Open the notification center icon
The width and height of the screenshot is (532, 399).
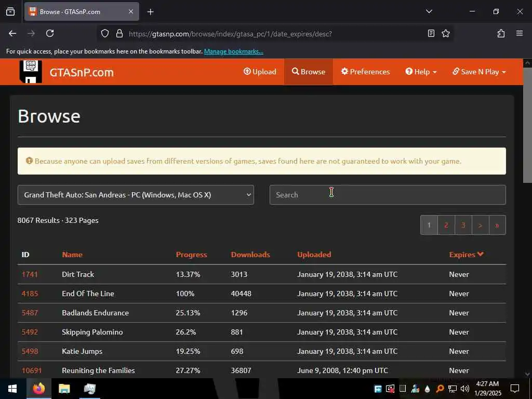tap(515, 389)
